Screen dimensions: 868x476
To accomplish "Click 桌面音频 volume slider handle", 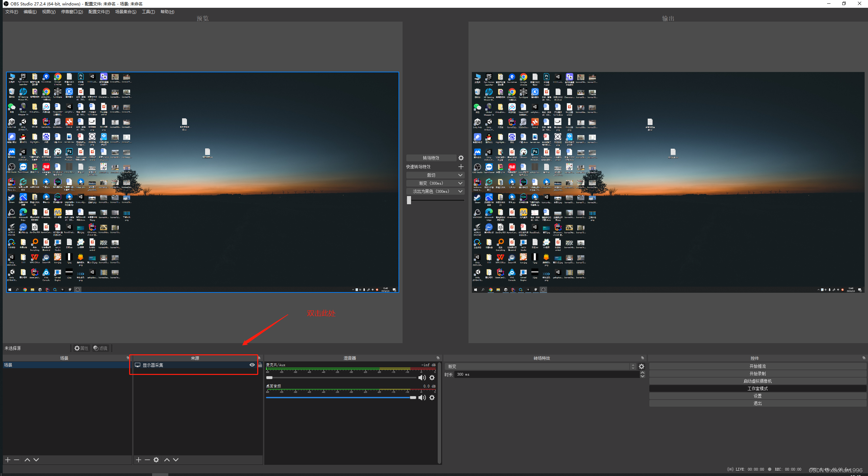I will pos(413,398).
